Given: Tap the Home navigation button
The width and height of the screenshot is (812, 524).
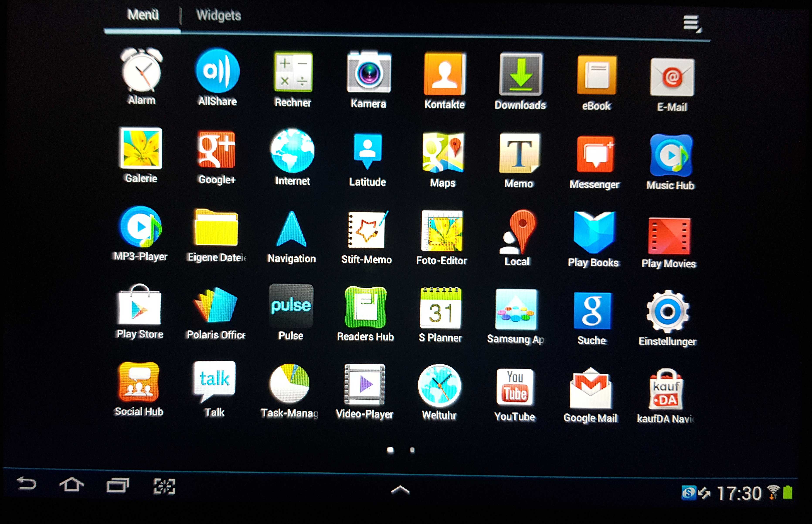Looking at the screenshot, I should pos(71,485).
